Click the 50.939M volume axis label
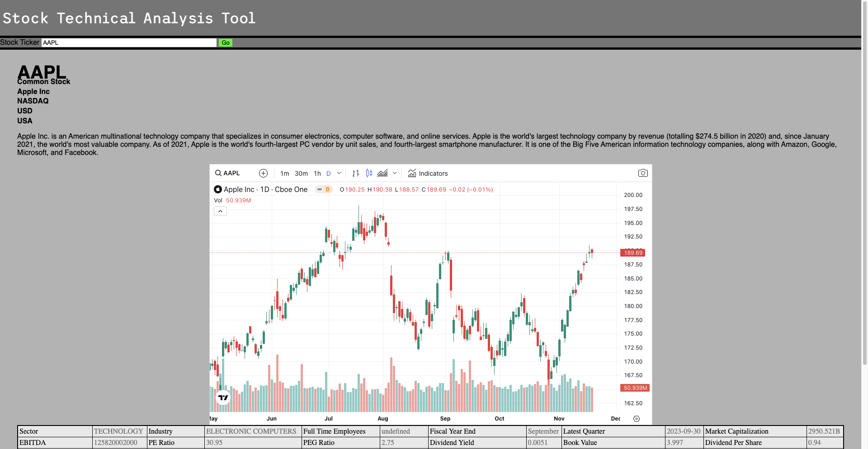 pos(635,388)
